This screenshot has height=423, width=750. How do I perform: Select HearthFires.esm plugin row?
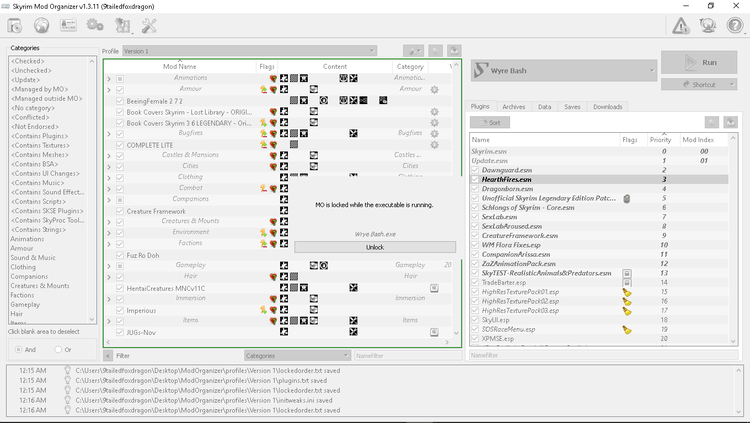point(599,179)
